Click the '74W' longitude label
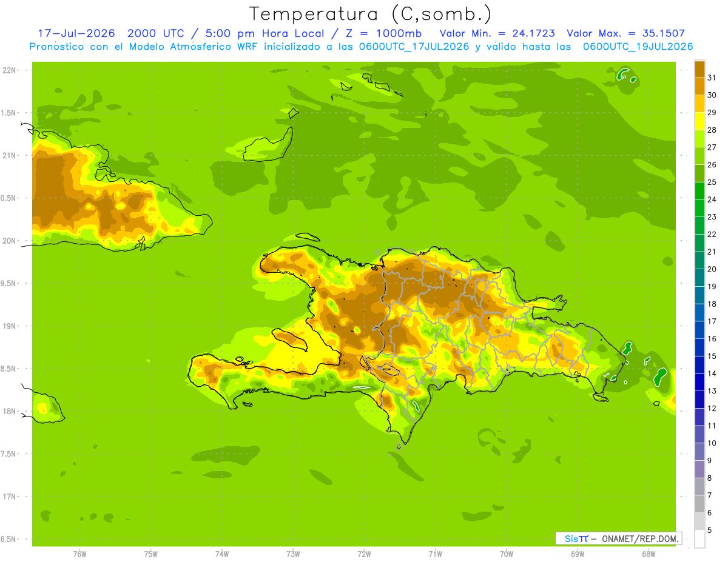Viewport: 728px width, 562px height. click(222, 554)
